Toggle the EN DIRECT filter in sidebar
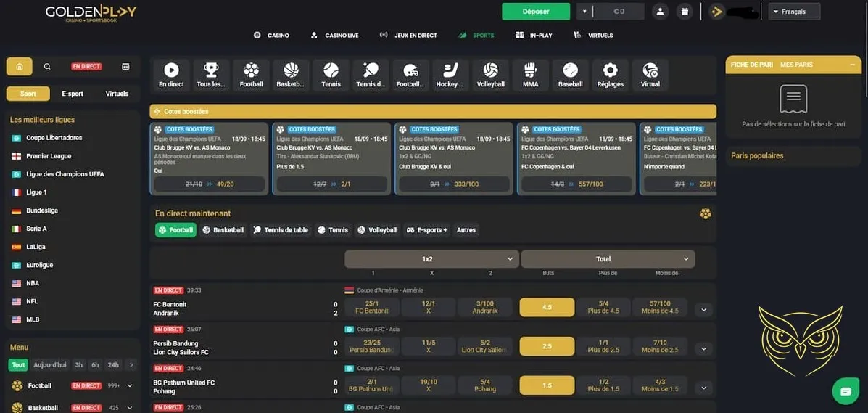Screen dimensions: 868x413 tap(86, 67)
